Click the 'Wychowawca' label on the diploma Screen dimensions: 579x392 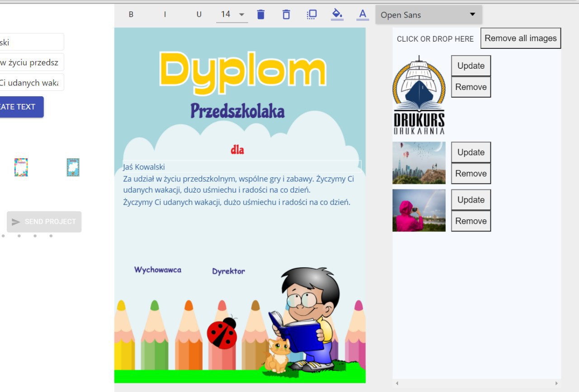tap(158, 270)
